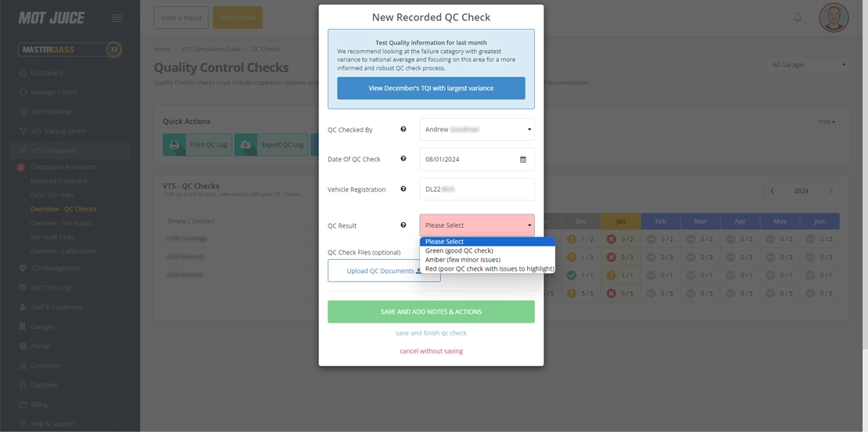
Task: Click the warning status in Jan 1 / 1 cell
Action: (x=612, y=275)
